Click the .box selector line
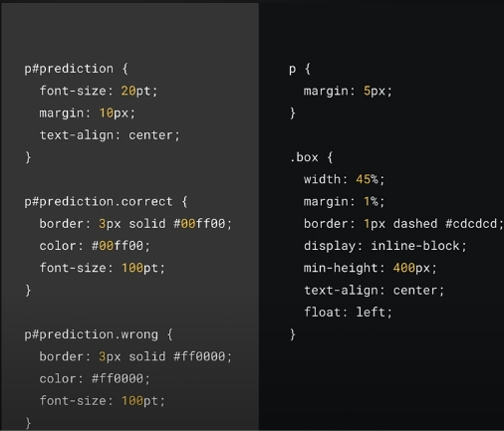This screenshot has height=431, width=504. point(311,157)
